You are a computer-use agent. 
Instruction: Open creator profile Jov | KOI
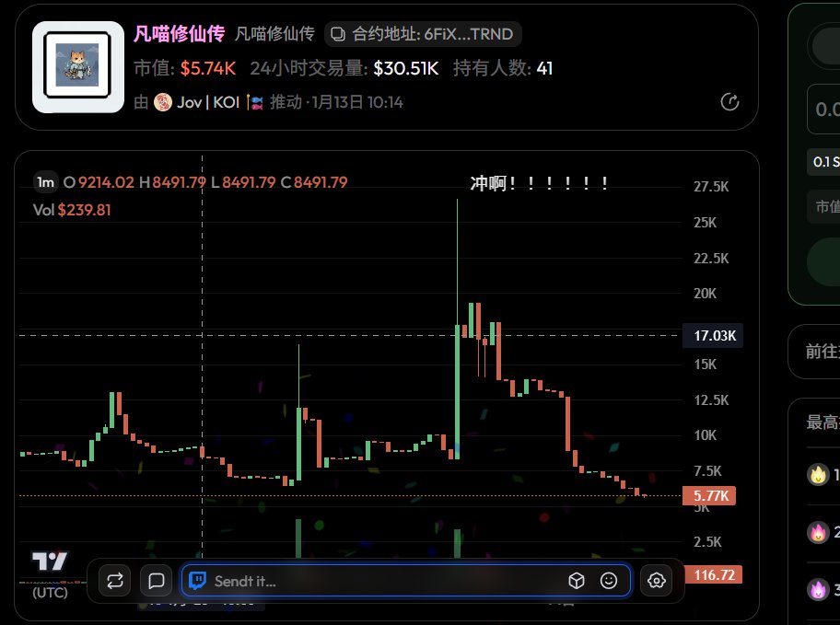[208, 102]
